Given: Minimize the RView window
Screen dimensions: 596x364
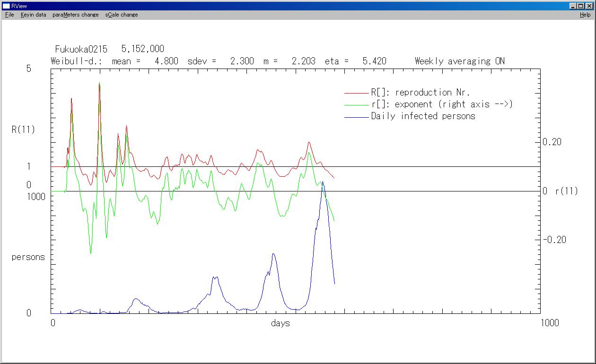Looking at the screenshot, I should tap(573, 6).
